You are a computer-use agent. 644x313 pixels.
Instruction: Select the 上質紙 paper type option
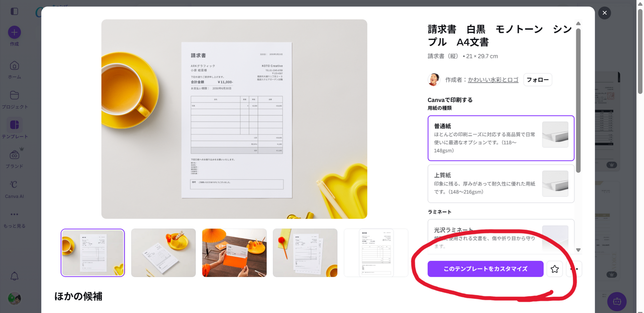501,184
